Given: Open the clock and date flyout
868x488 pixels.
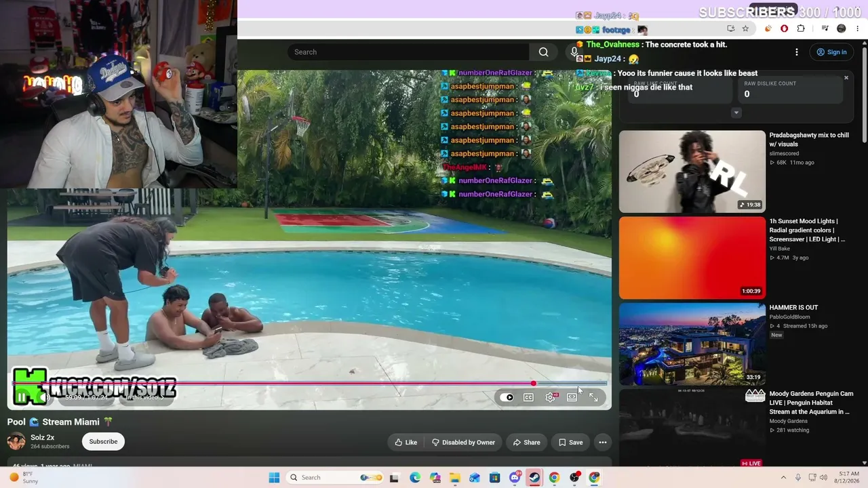Looking at the screenshot, I should (848, 478).
